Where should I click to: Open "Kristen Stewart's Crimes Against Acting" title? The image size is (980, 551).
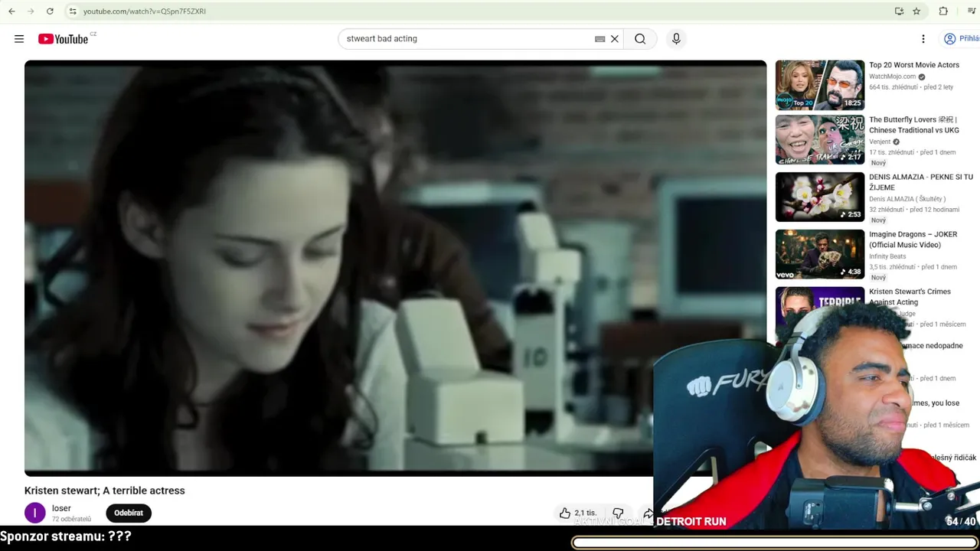910,297
